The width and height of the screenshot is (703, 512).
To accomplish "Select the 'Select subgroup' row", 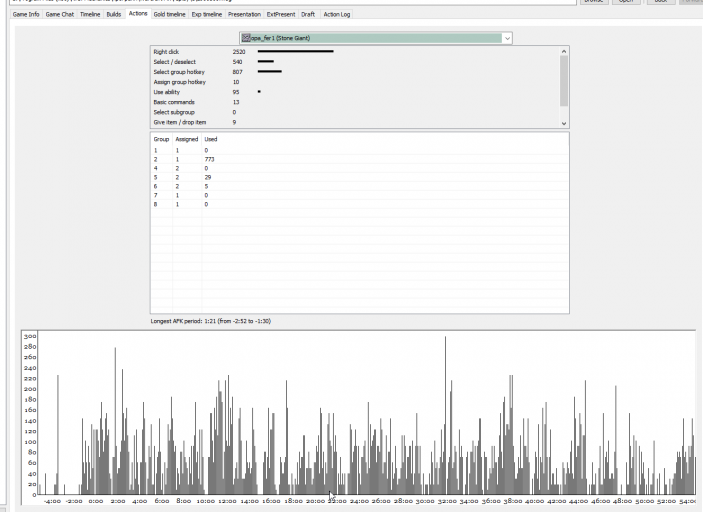I will coord(356,112).
